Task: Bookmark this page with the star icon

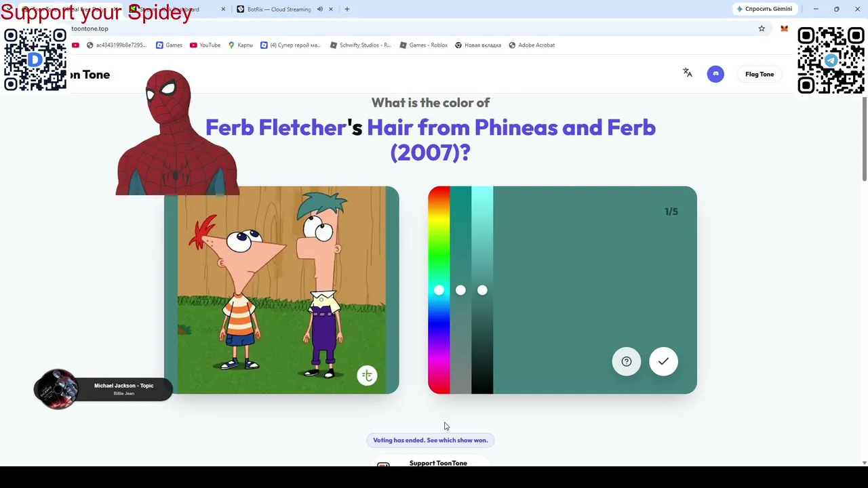Action: click(762, 28)
